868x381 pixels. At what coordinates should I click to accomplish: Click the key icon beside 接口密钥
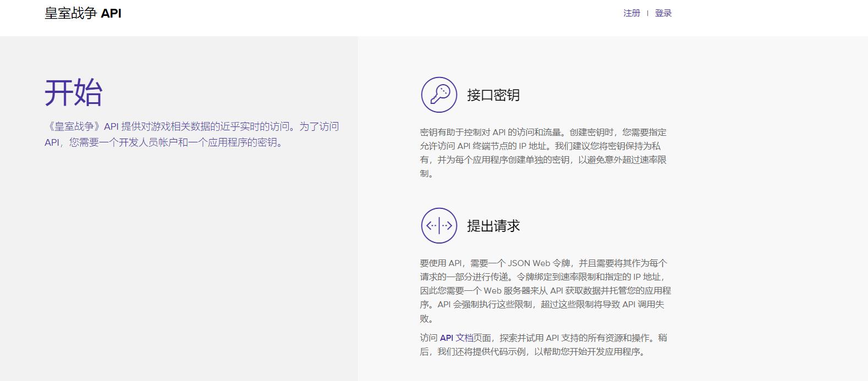pos(439,95)
